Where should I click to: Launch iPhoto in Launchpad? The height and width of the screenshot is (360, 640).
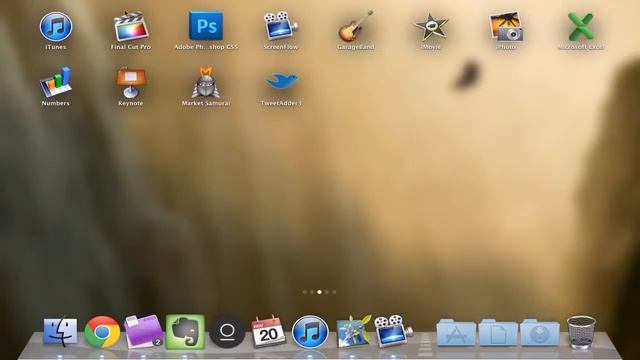click(x=506, y=27)
